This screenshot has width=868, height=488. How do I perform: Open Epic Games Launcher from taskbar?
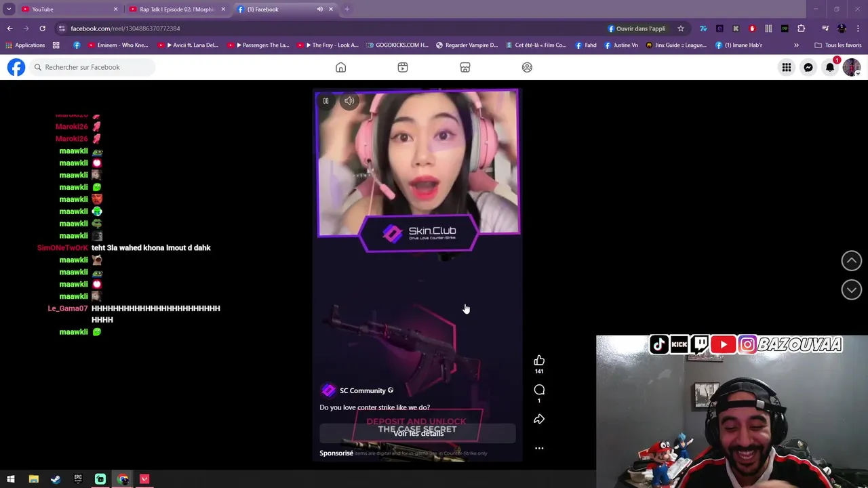tap(78, 479)
